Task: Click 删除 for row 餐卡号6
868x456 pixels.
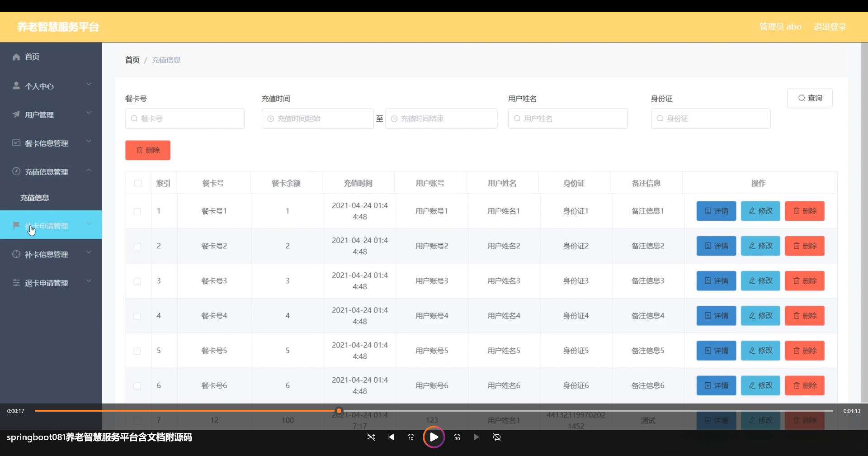Action: 805,385
